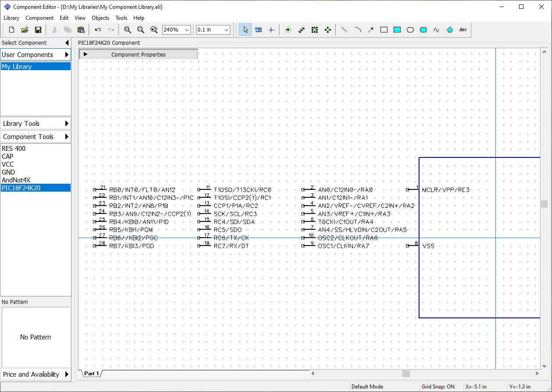The image size is (552, 392).
Task: Expand the User Components panel
Action: pyautogui.click(x=36, y=55)
